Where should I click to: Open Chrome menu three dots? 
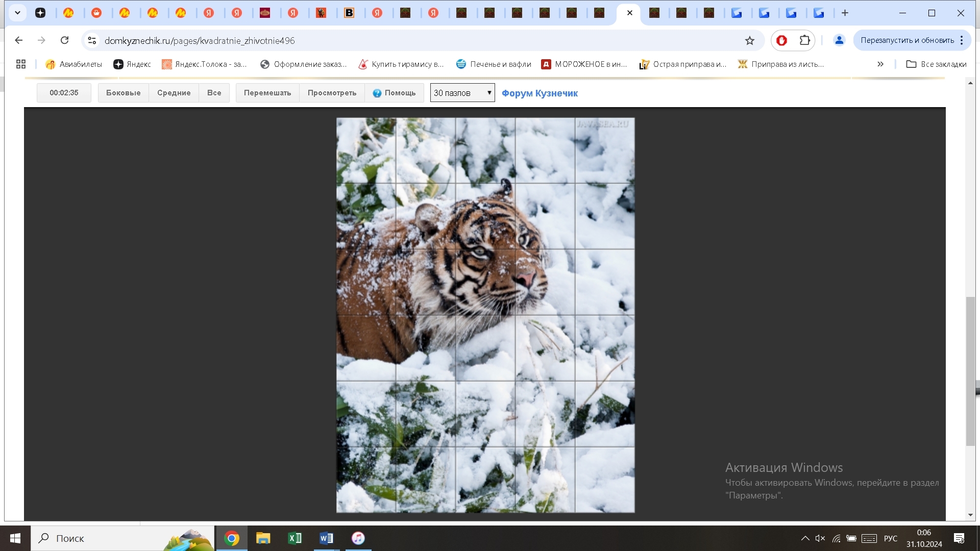tap(962, 40)
